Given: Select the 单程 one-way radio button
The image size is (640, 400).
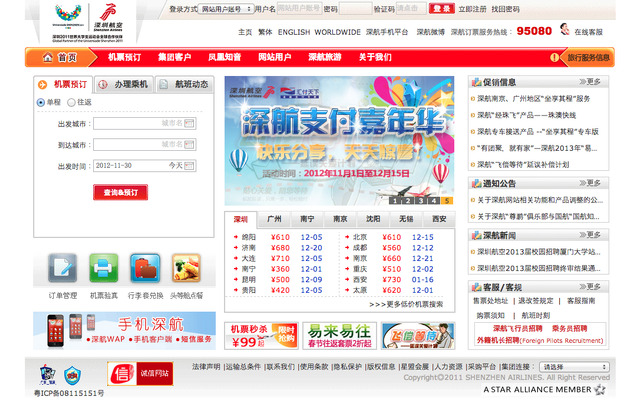Looking at the screenshot, I should pos(40,102).
